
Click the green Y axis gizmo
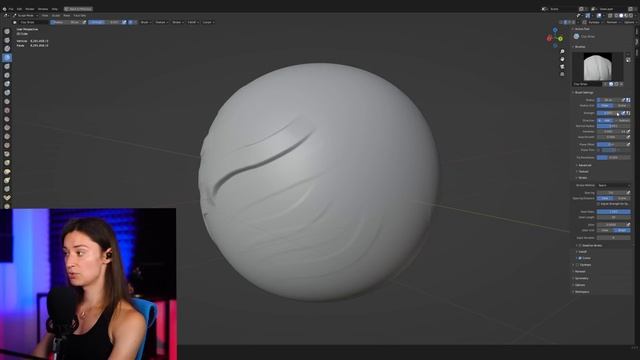click(560, 39)
